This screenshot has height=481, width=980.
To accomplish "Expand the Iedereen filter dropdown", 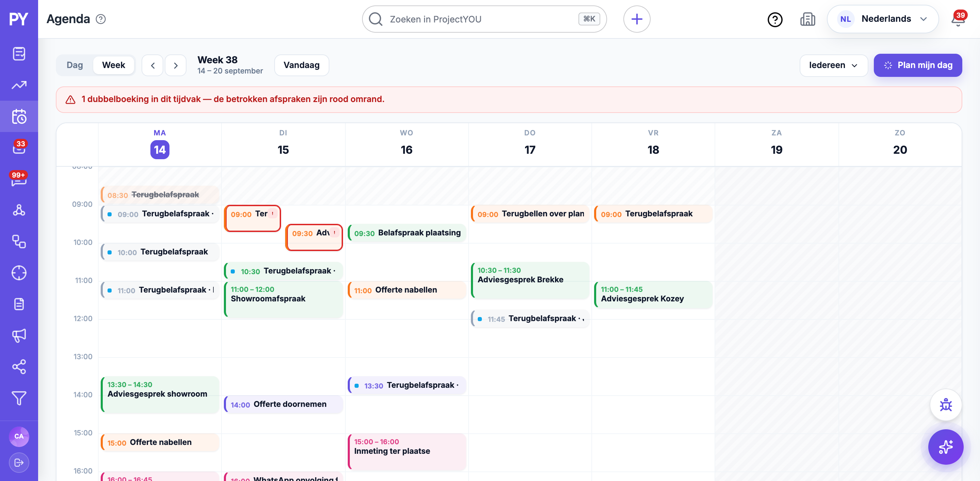I will [x=833, y=65].
